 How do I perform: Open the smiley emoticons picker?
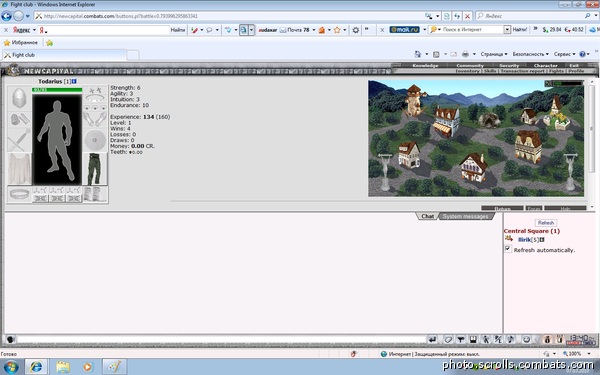pyautogui.click(x=527, y=339)
